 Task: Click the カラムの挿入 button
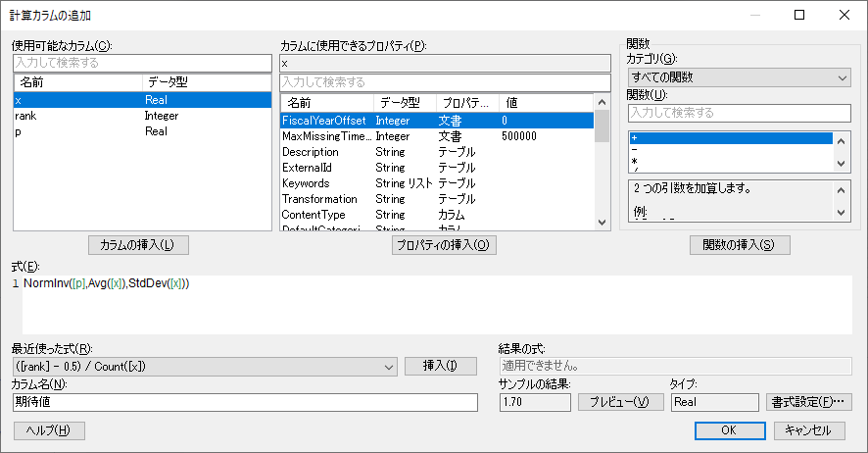[x=138, y=245]
